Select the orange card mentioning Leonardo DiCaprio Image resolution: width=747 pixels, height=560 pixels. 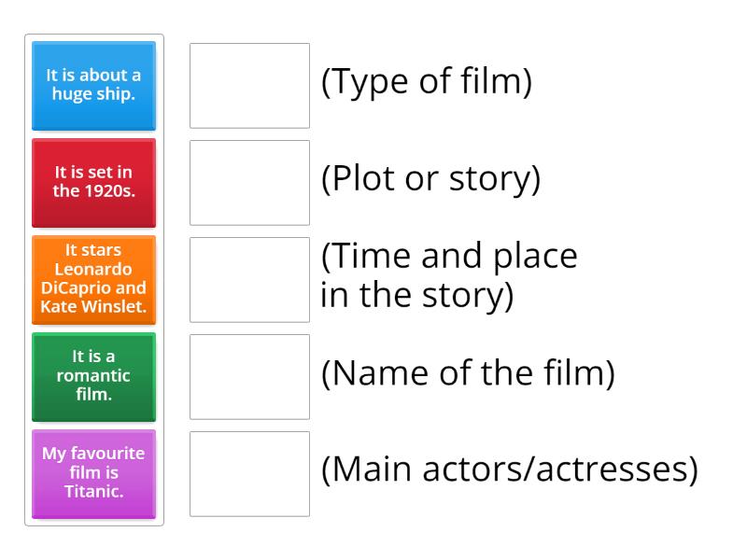pos(93,280)
